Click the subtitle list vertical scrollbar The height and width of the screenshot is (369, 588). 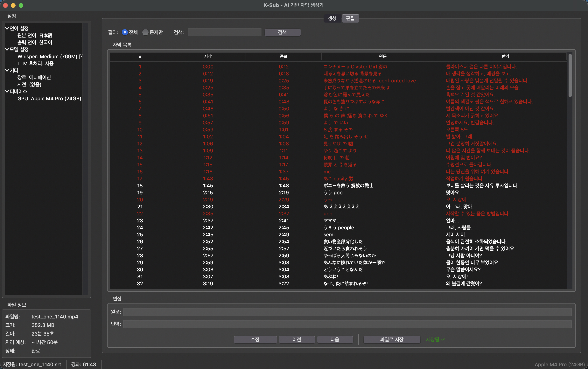coord(570,76)
